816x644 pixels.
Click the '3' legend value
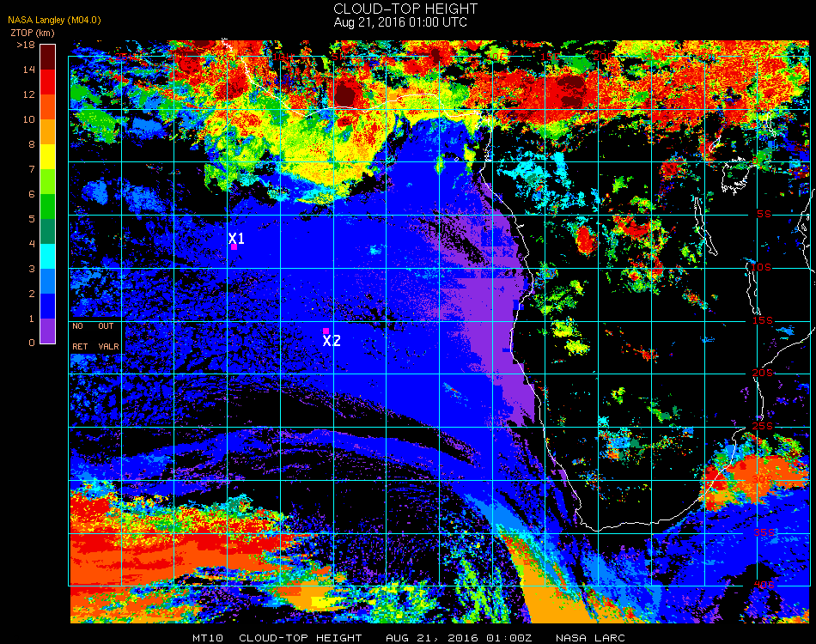point(32,269)
